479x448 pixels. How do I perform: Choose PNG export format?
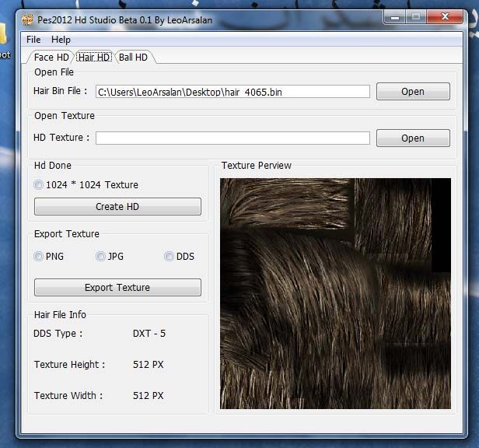[39, 257]
